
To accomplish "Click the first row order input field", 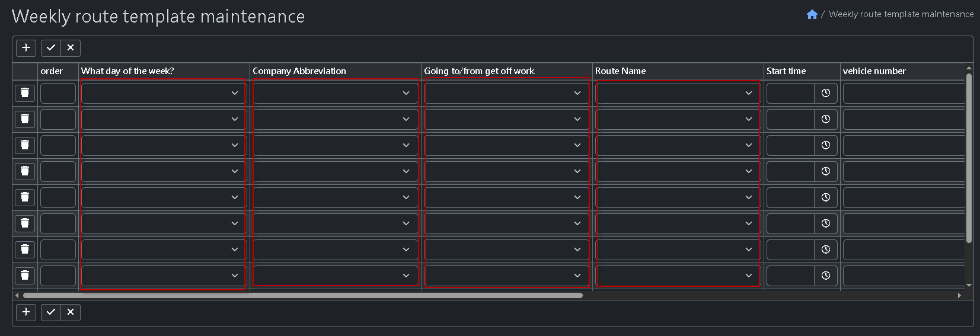I will click(58, 93).
